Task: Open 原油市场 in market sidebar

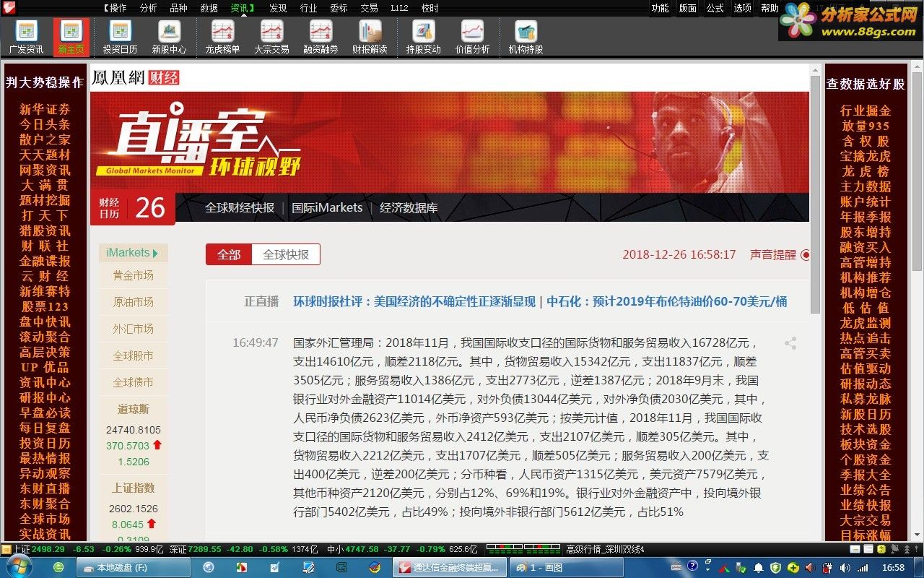Action: pos(134,302)
